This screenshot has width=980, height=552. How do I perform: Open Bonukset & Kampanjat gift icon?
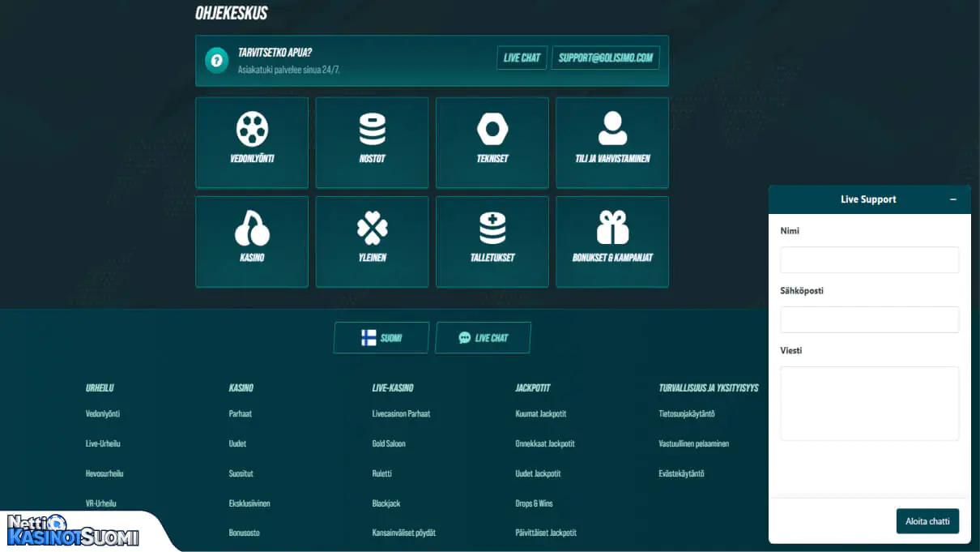[612, 229]
